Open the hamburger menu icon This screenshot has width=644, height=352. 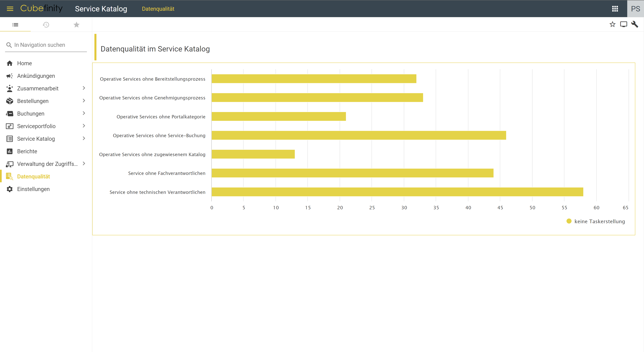point(10,9)
